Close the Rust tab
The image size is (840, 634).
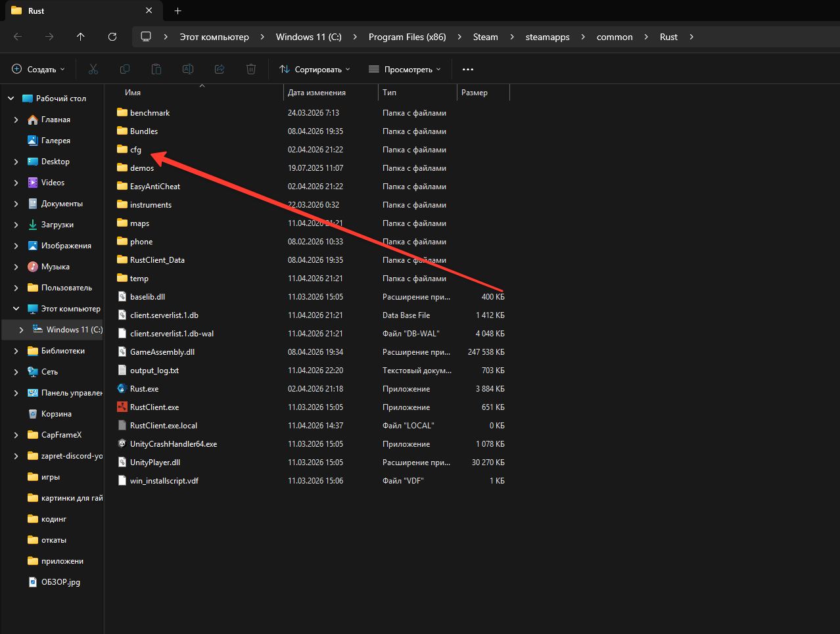click(149, 11)
